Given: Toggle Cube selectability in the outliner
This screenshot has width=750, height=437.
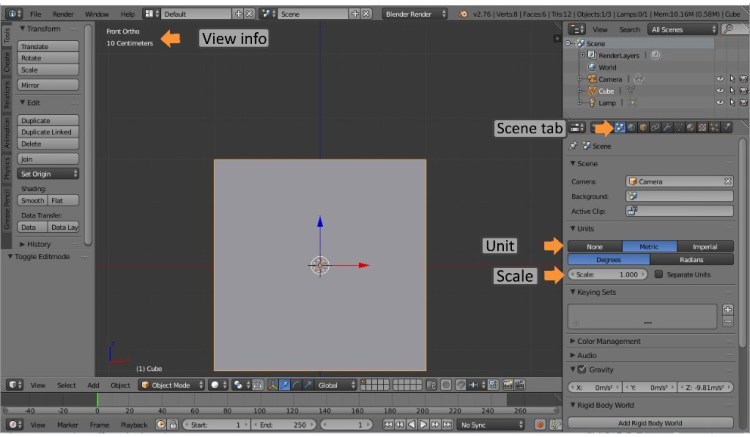Looking at the screenshot, I should tap(732, 91).
